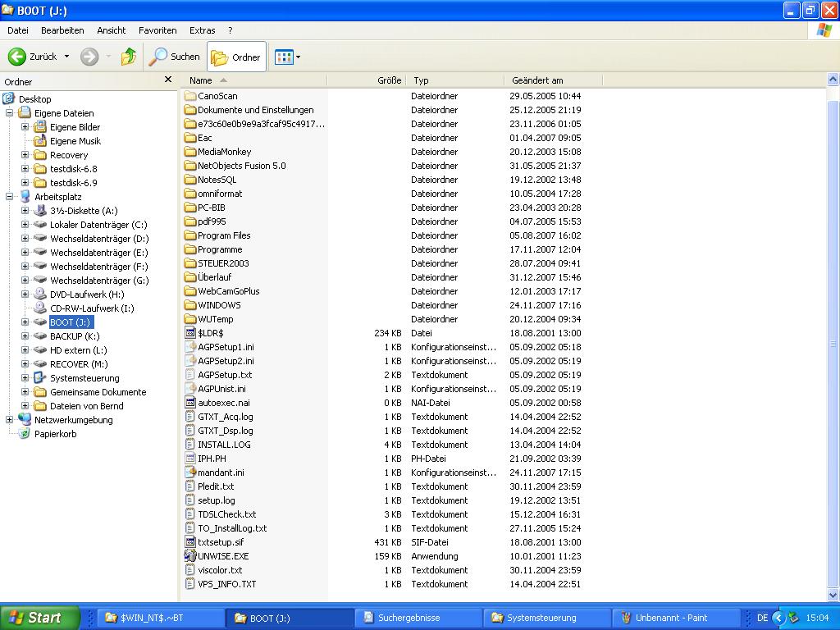Open Suchen search tool

point(174,57)
